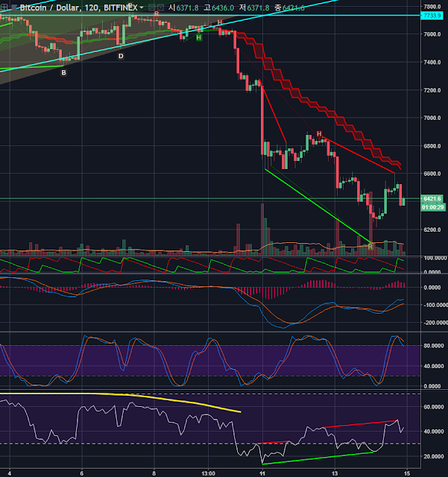Click the date label 11 on time axis

pyautogui.click(x=262, y=473)
